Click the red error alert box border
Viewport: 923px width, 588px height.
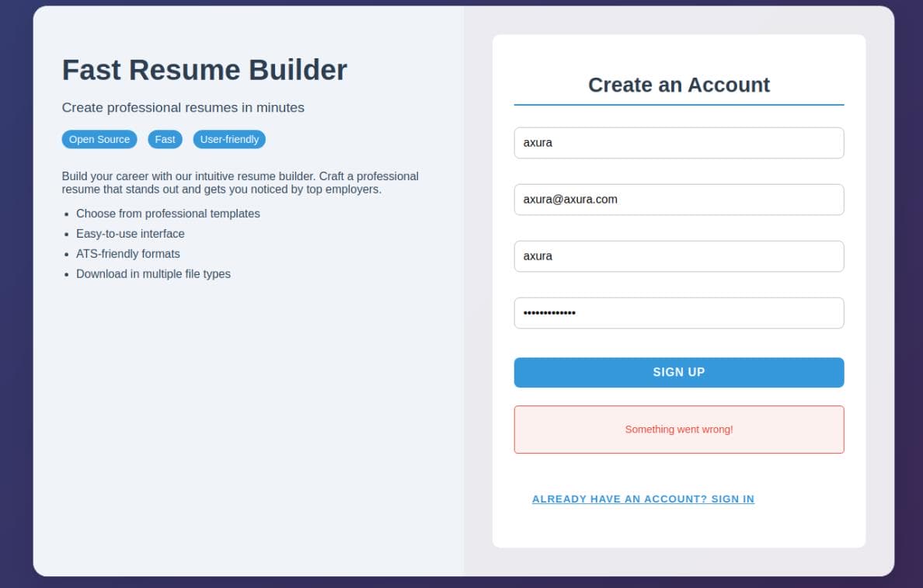click(679, 406)
